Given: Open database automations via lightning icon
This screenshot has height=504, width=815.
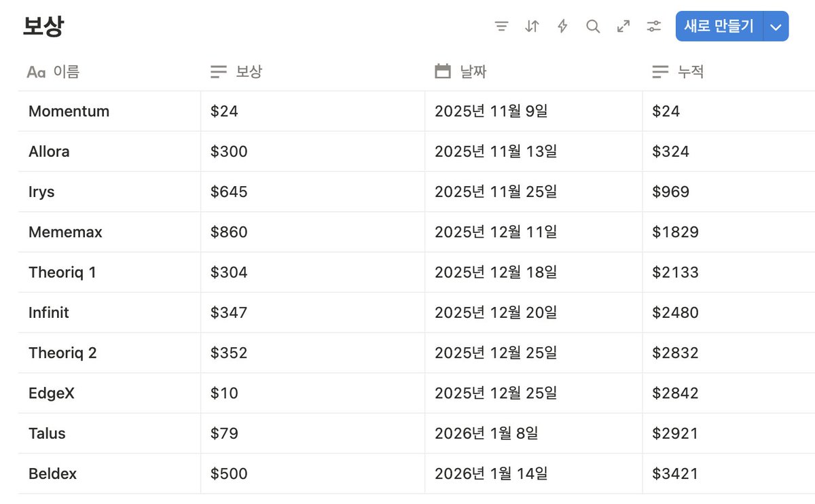Looking at the screenshot, I should (x=562, y=26).
